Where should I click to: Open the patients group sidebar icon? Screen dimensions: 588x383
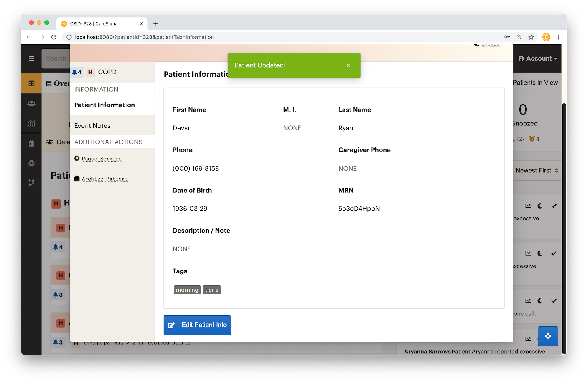click(x=31, y=103)
